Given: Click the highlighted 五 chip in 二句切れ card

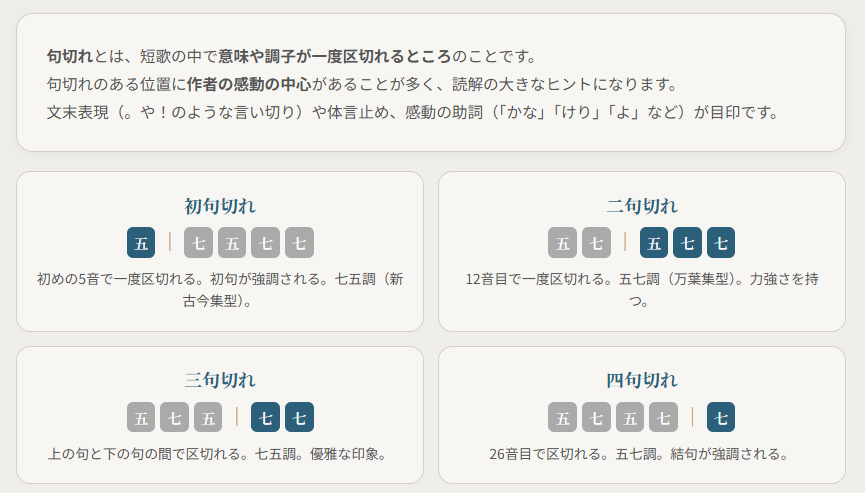Looking at the screenshot, I should pos(654,242).
